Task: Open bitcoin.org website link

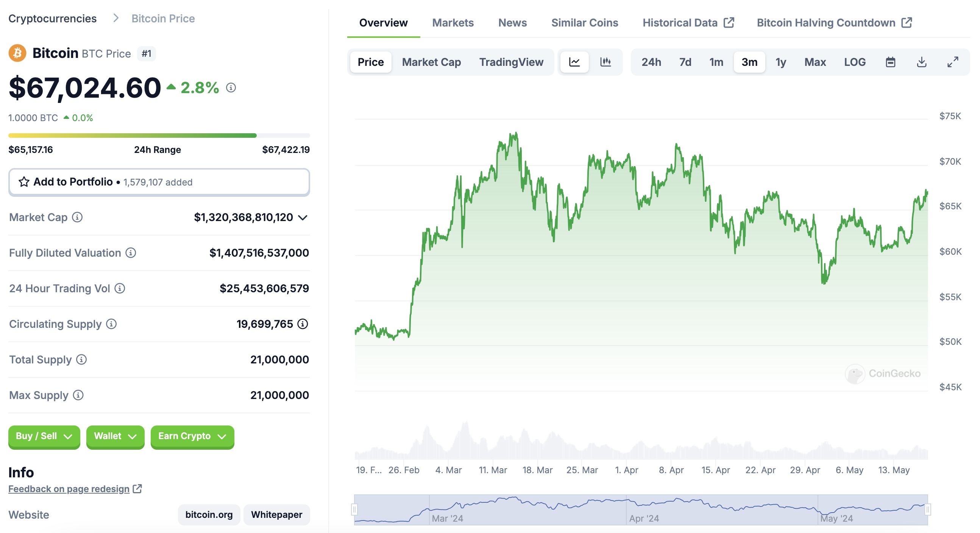Action: [209, 515]
